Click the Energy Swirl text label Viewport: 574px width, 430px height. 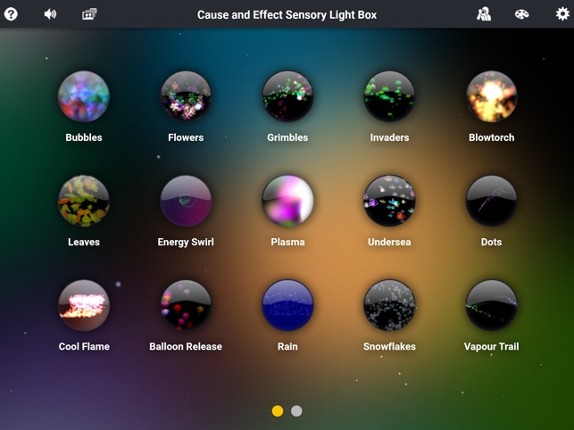pos(186,242)
